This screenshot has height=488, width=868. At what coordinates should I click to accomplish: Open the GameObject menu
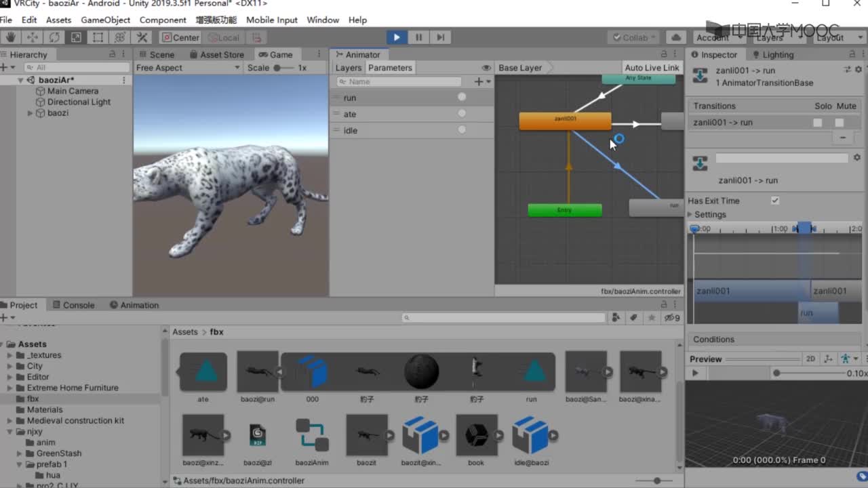[x=106, y=20]
